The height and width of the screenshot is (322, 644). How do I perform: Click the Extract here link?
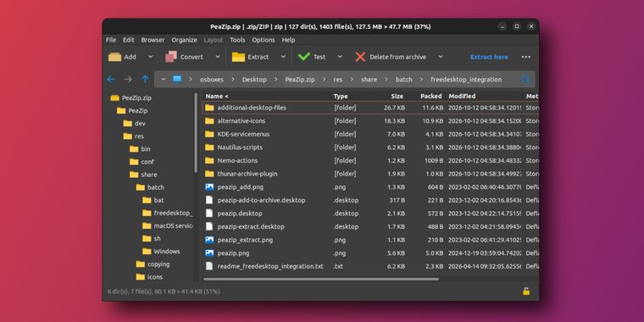tap(489, 57)
